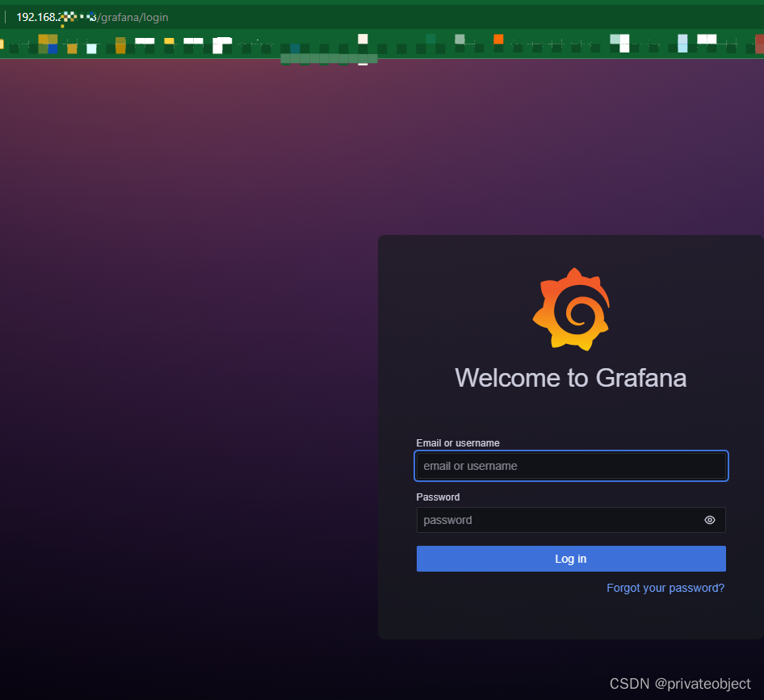Click the Grafana logo icon
Image resolution: width=764 pixels, height=700 pixels.
571,309
